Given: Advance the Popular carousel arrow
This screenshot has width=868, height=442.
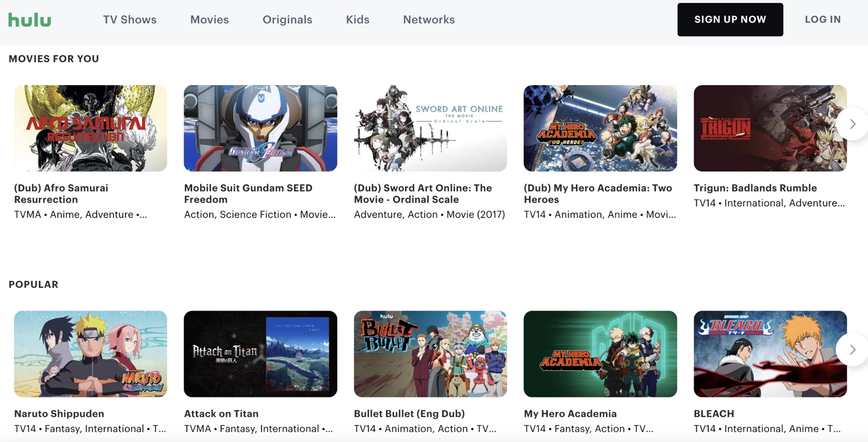Looking at the screenshot, I should click(x=852, y=349).
